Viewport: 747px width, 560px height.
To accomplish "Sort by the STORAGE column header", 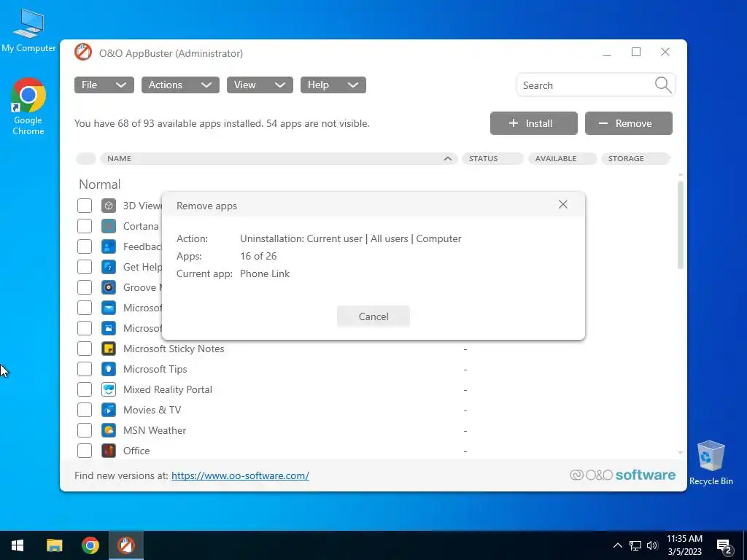I will click(x=635, y=158).
